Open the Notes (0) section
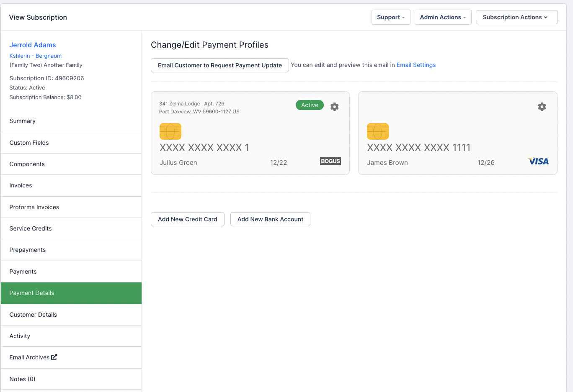This screenshot has width=573, height=392. pos(22,379)
